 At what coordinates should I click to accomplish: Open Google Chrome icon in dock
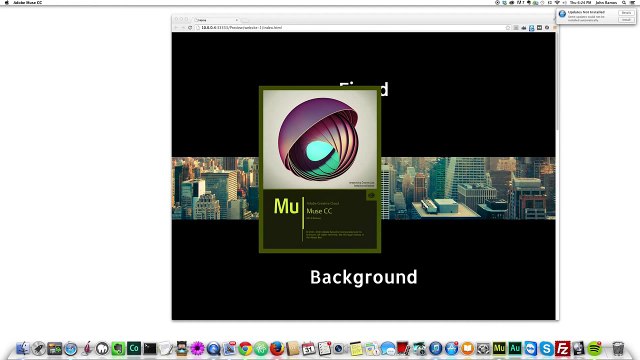coord(245,348)
